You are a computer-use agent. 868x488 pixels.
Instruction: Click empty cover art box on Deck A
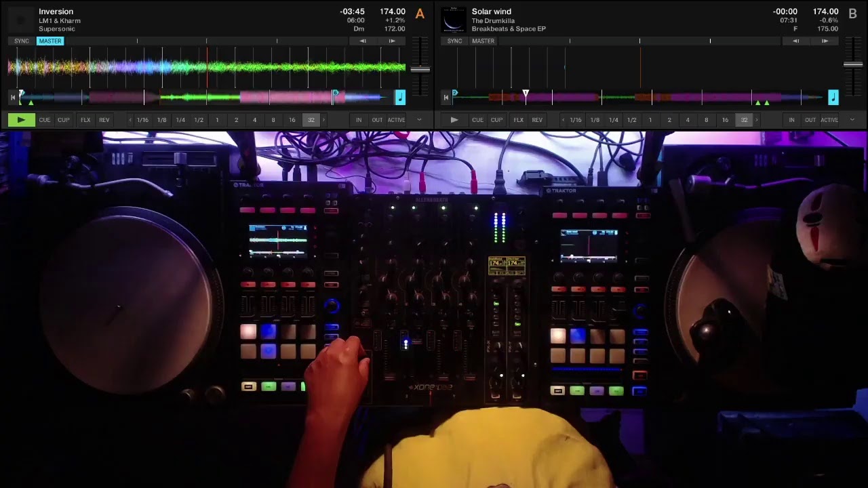tap(20, 20)
